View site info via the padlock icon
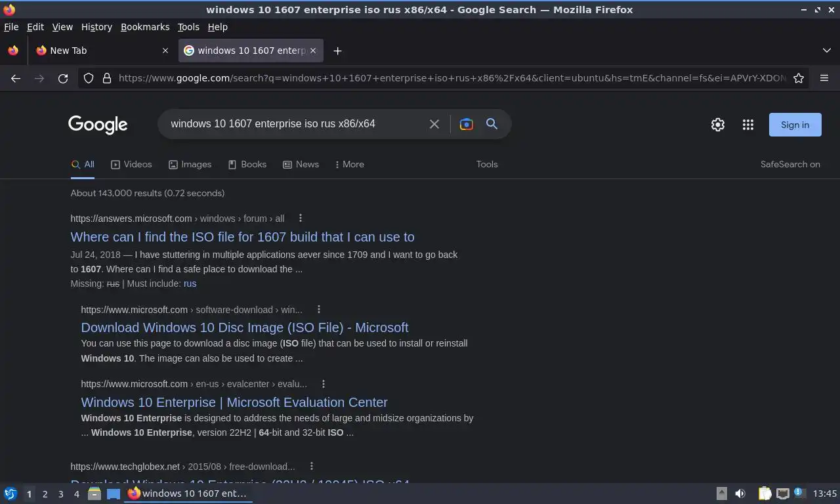840x504 pixels. point(107,78)
